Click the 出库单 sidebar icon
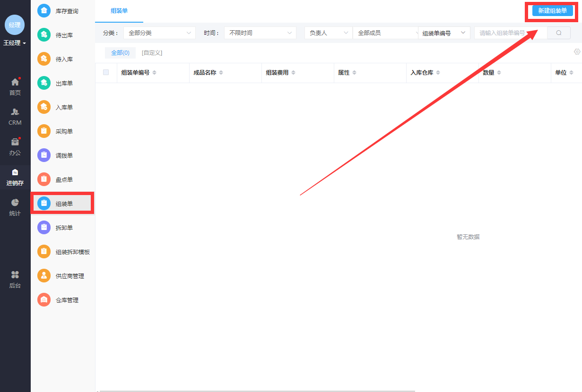582x392 pixels. (44, 83)
